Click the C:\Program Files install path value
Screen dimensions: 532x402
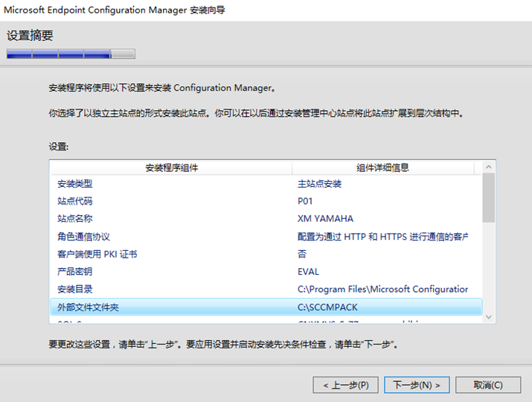(x=382, y=290)
